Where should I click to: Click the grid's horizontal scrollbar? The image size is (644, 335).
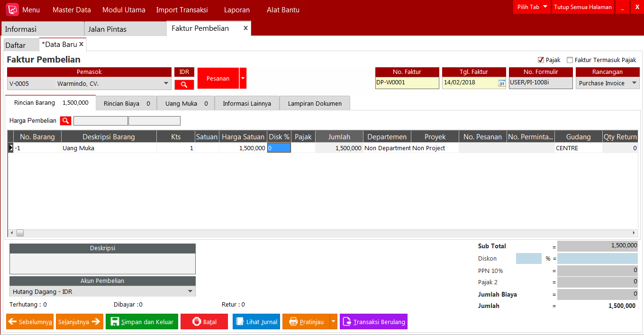pos(20,233)
